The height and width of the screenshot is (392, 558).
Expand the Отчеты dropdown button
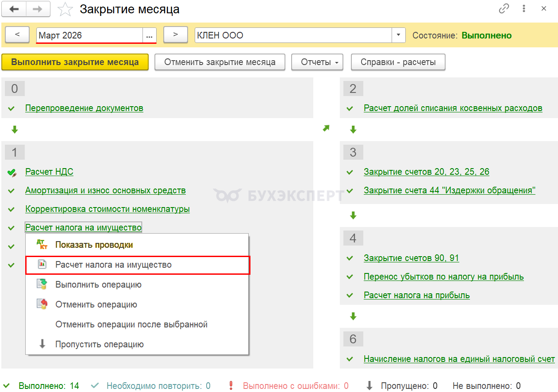point(317,62)
